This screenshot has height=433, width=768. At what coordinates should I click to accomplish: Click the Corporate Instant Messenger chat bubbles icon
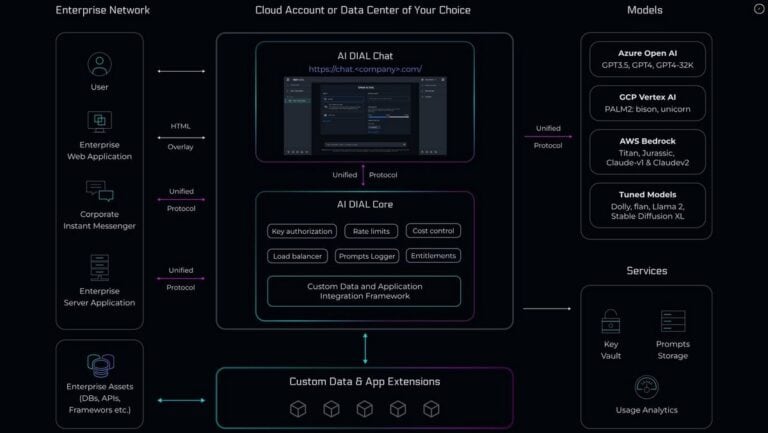coord(99,191)
